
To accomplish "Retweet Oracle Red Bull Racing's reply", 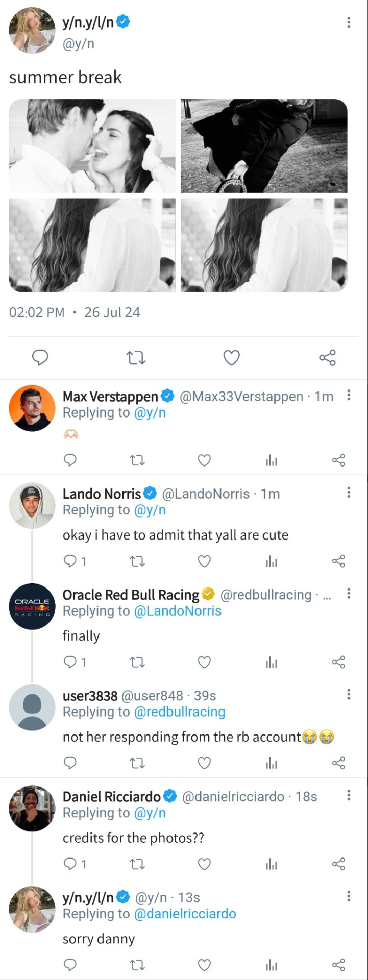I will pyautogui.click(x=137, y=663).
